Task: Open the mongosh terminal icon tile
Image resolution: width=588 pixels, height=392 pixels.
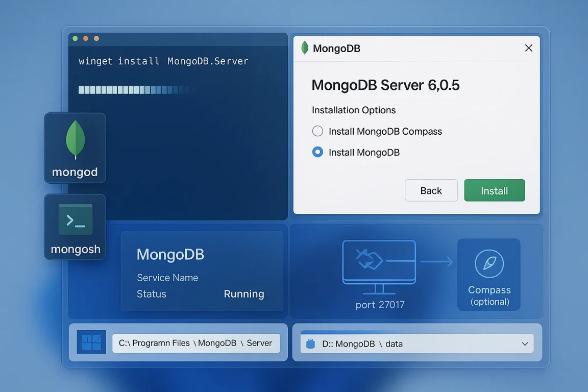Action: pos(75,227)
